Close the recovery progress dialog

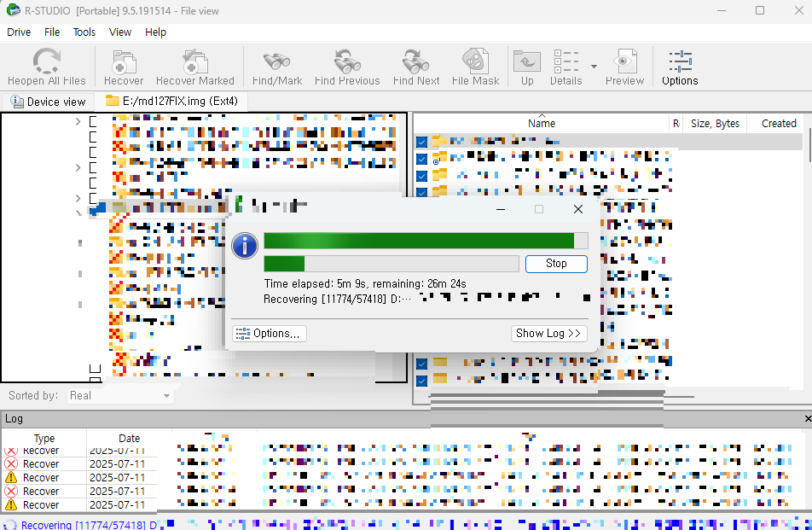point(578,209)
